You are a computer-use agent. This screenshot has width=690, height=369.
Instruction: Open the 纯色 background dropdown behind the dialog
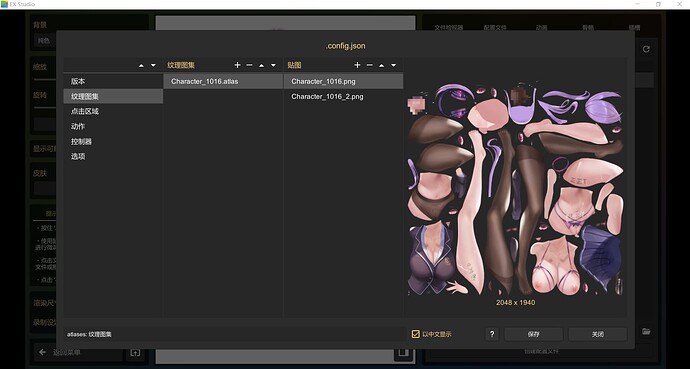45,41
